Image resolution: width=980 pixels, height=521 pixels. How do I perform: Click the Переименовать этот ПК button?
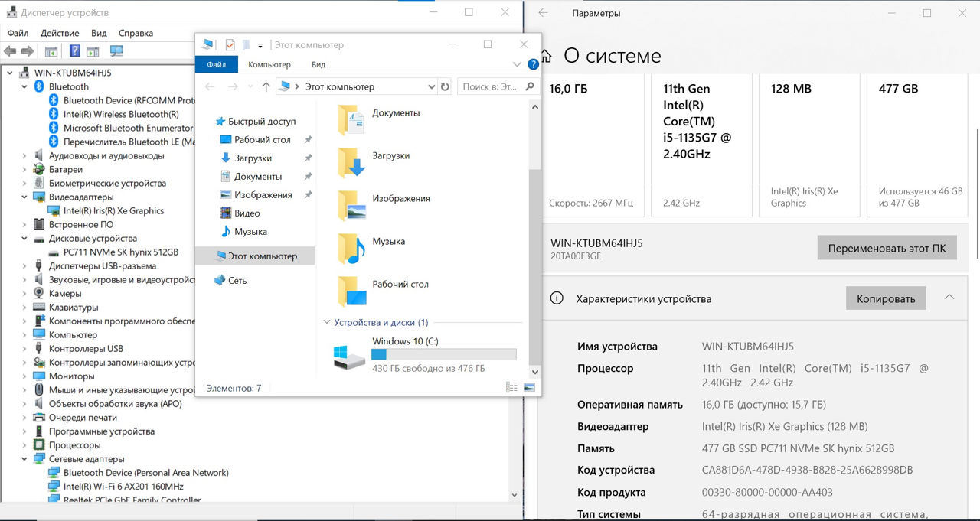887,248
